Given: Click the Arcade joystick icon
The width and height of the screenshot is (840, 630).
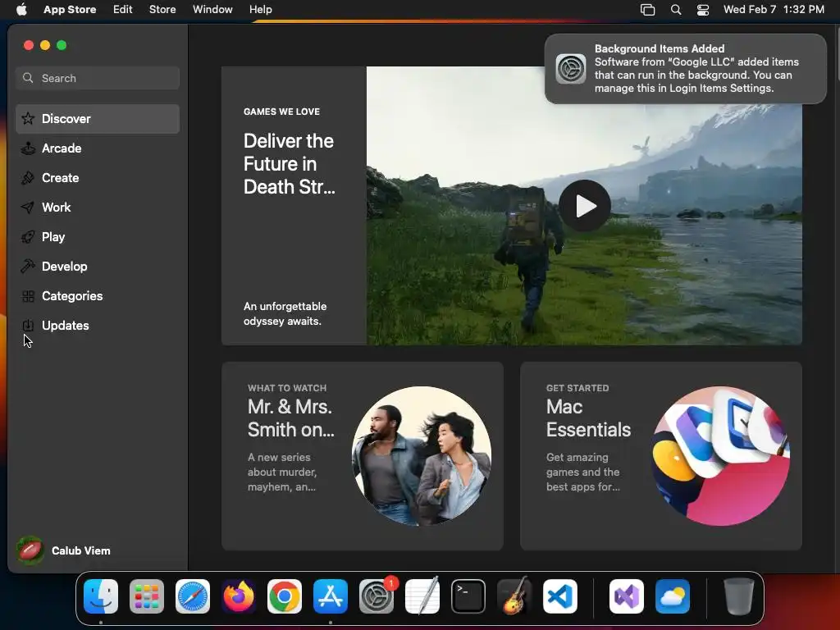Looking at the screenshot, I should tap(28, 148).
